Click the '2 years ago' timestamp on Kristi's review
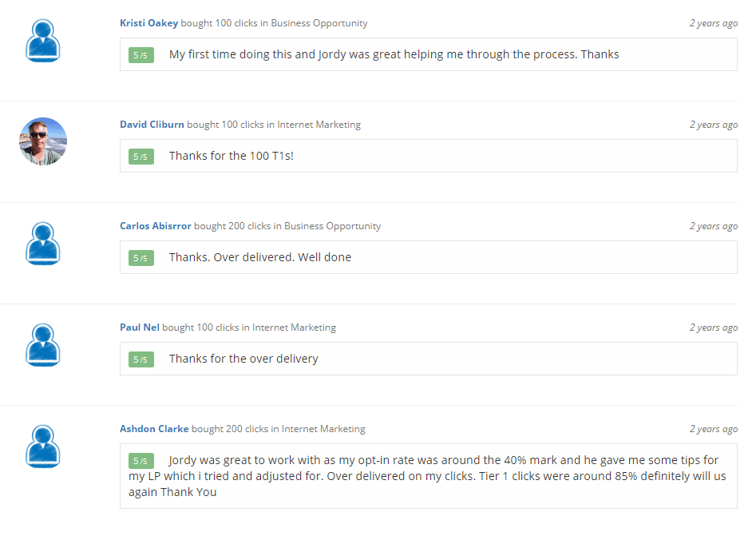 tap(713, 23)
